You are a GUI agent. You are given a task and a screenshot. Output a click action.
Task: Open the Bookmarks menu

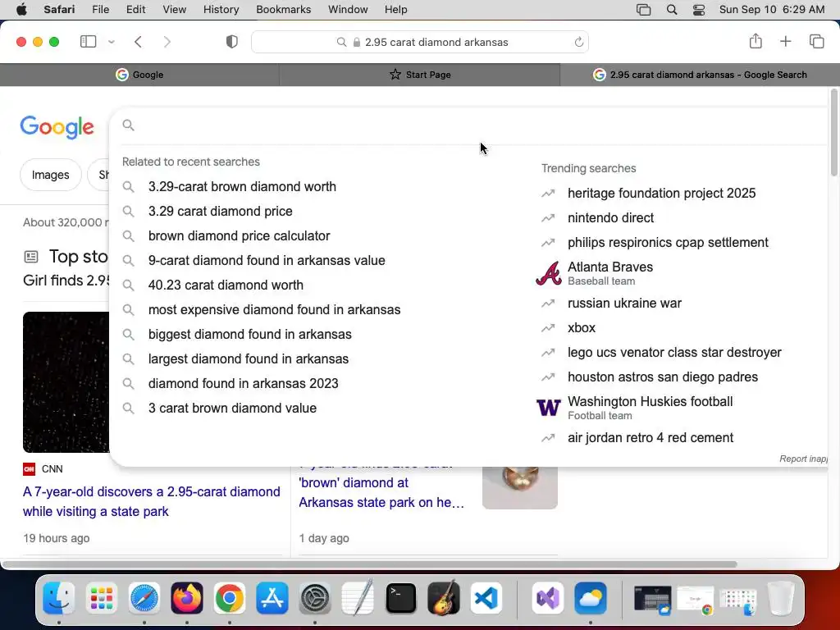(283, 10)
